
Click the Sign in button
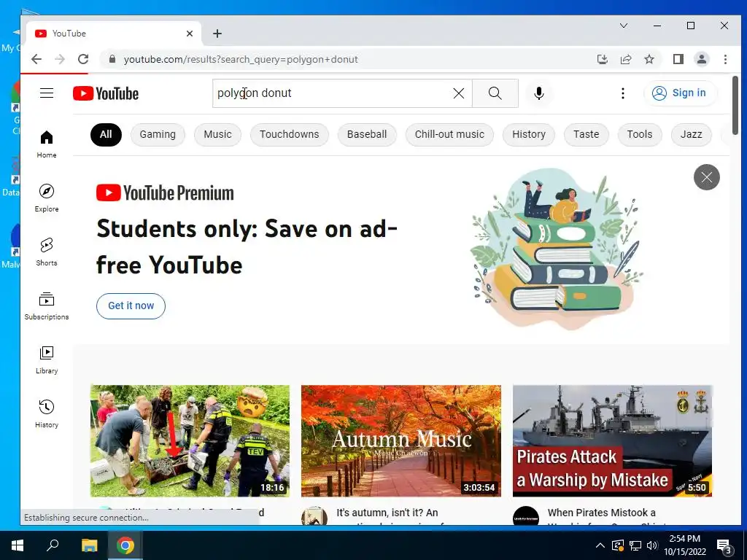pos(679,93)
